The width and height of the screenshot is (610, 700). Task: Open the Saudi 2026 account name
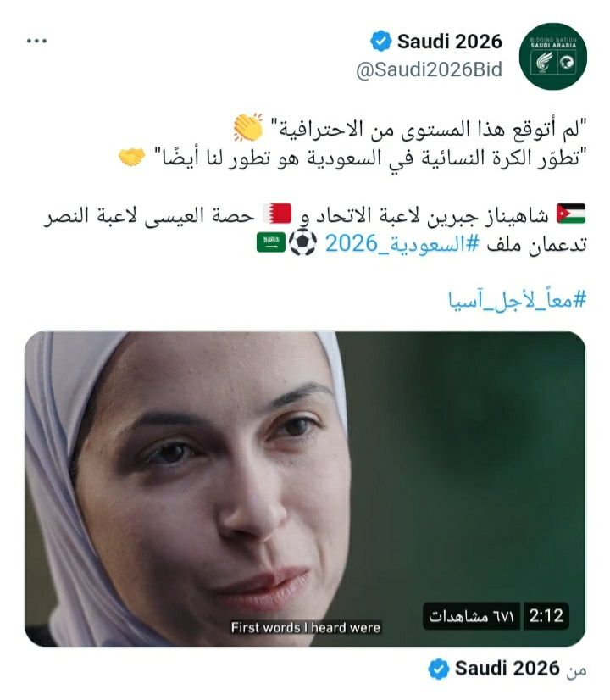click(x=449, y=42)
